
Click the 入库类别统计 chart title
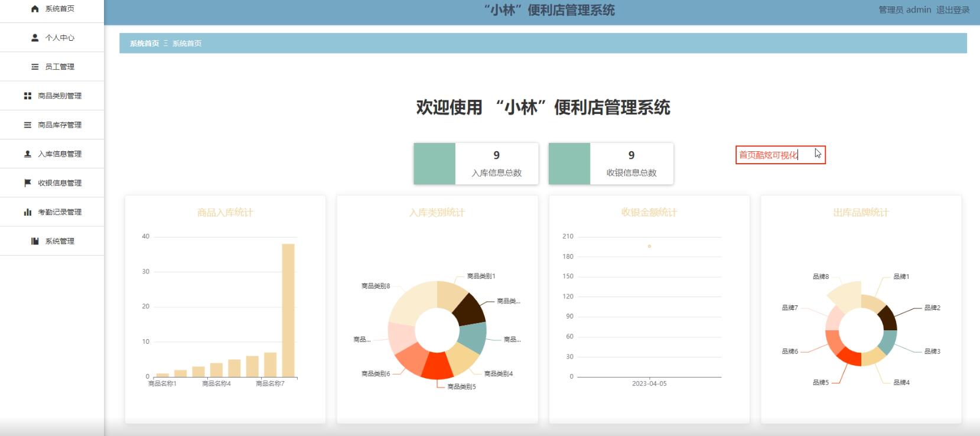click(437, 213)
